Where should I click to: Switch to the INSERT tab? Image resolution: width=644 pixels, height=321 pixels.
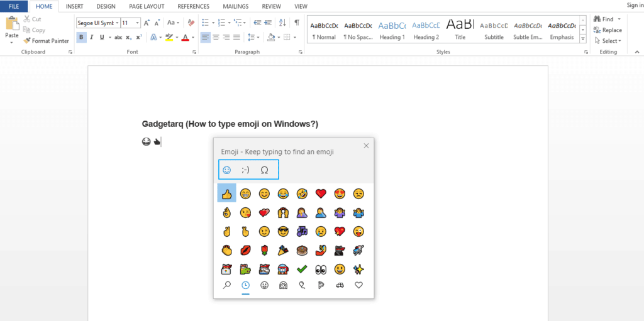point(75,6)
